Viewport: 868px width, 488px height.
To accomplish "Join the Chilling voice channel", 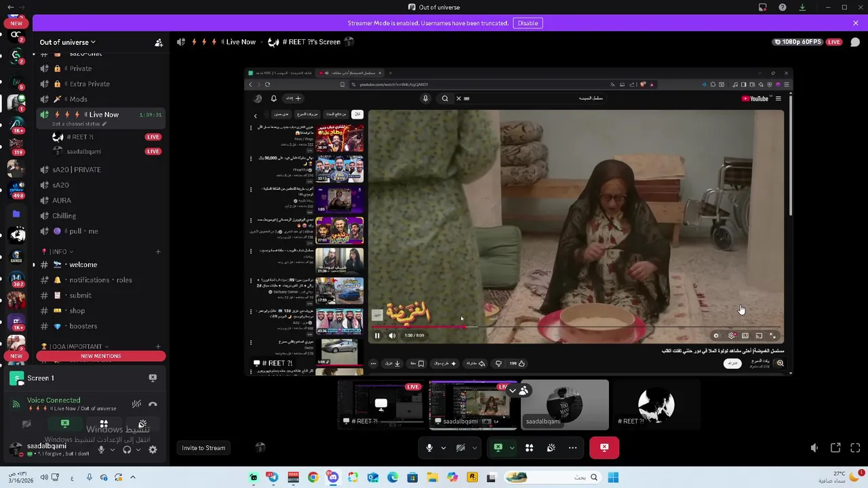I will coord(102,216).
